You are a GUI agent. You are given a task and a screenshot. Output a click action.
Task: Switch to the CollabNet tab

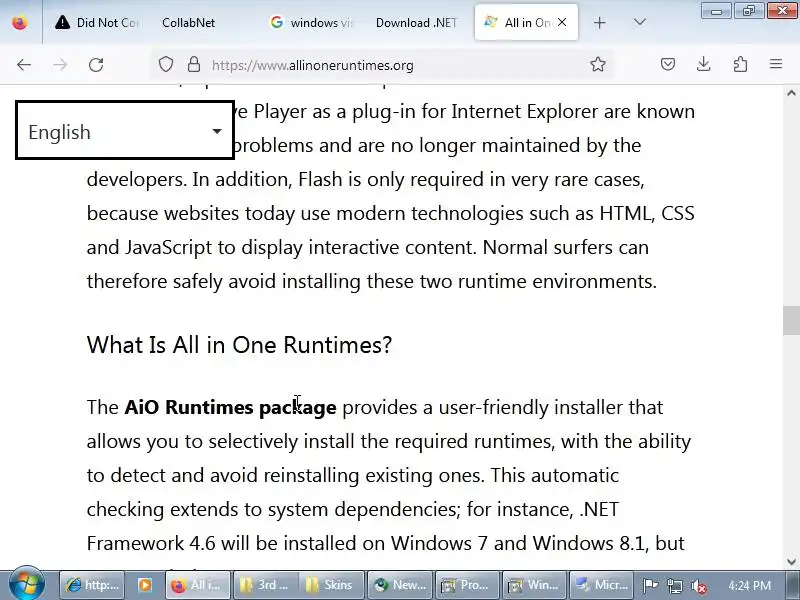(x=188, y=22)
